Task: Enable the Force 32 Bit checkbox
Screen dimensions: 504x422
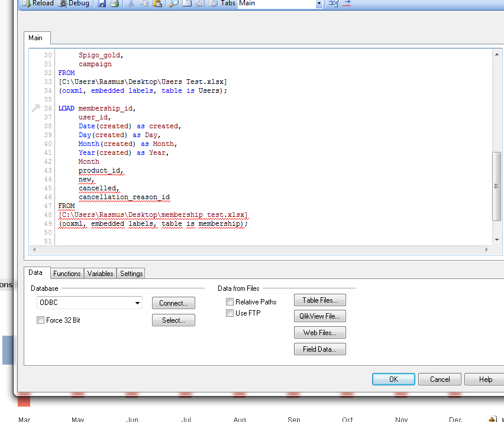Action: pos(40,320)
